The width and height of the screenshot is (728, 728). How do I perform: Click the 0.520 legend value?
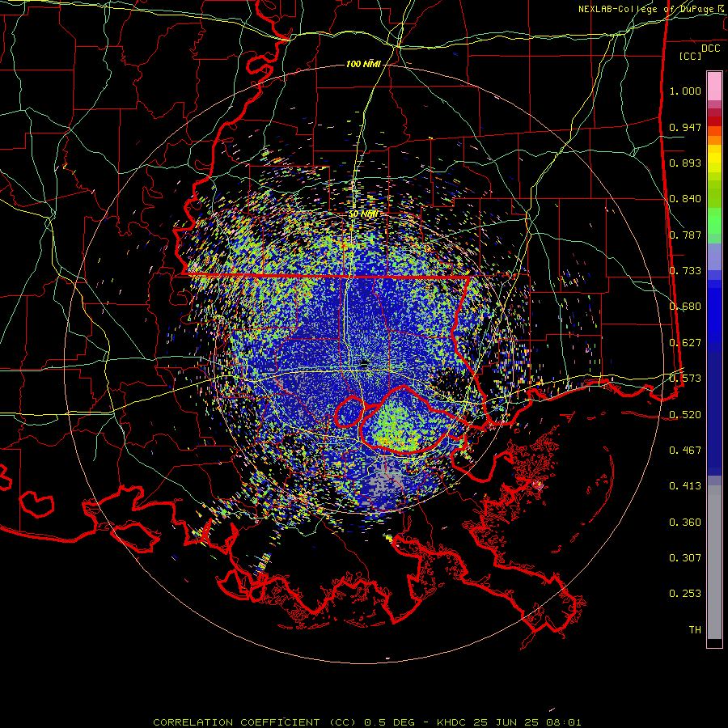pyautogui.click(x=685, y=415)
